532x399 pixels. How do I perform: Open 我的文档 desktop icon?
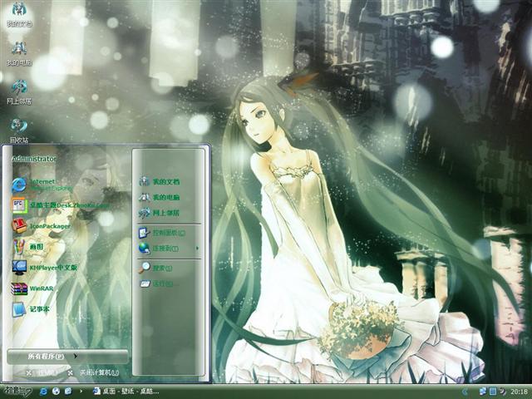19,14
